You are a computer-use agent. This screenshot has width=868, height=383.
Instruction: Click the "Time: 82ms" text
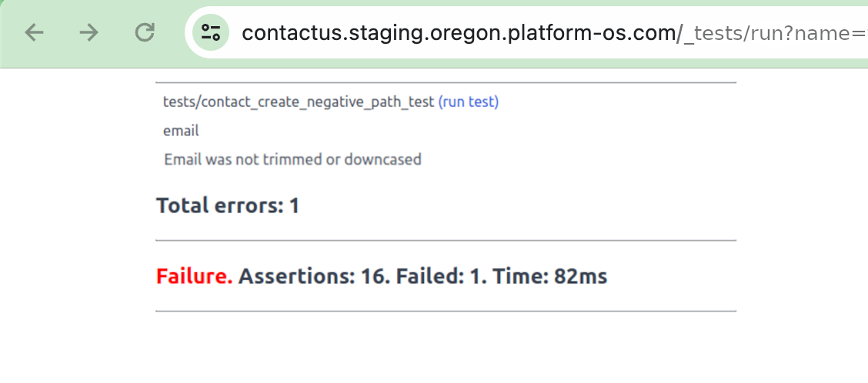click(549, 276)
